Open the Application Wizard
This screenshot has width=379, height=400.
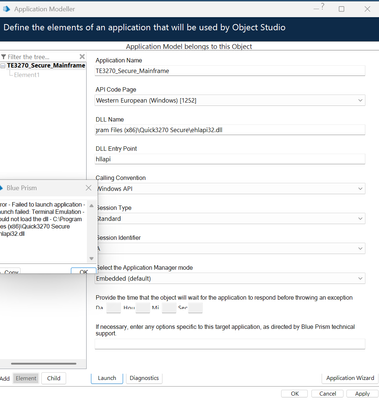[350, 378]
